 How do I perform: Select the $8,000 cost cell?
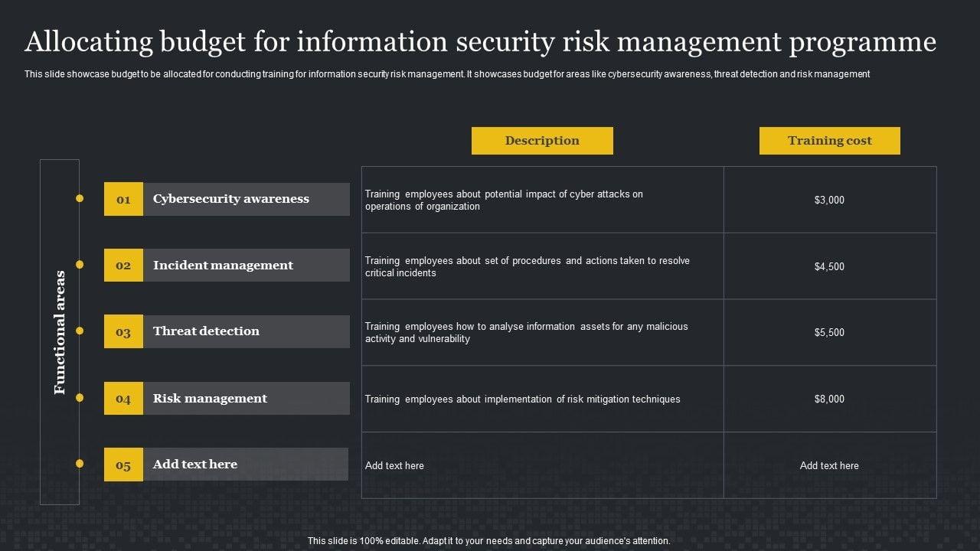coord(829,399)
